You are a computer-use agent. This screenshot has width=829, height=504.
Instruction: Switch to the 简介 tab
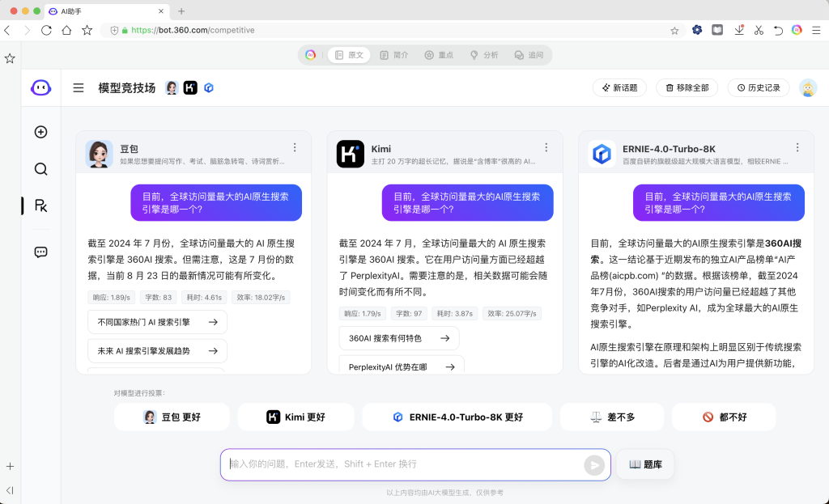[394, 55]
